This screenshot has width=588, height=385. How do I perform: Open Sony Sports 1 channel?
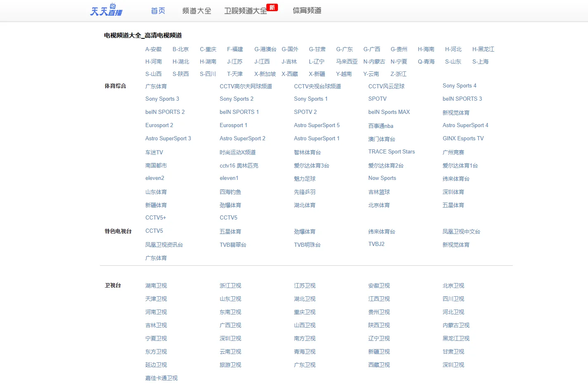click(311, 99)
